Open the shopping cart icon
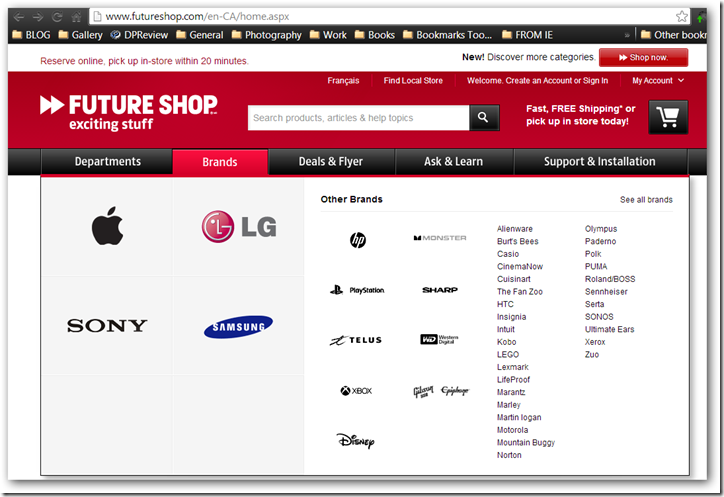724x497 pixels. point(668,117)
